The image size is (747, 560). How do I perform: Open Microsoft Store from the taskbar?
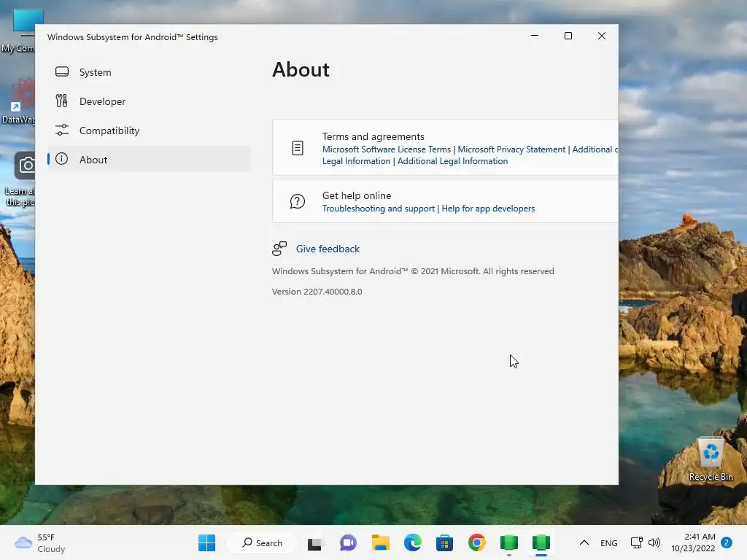(444, 542)
